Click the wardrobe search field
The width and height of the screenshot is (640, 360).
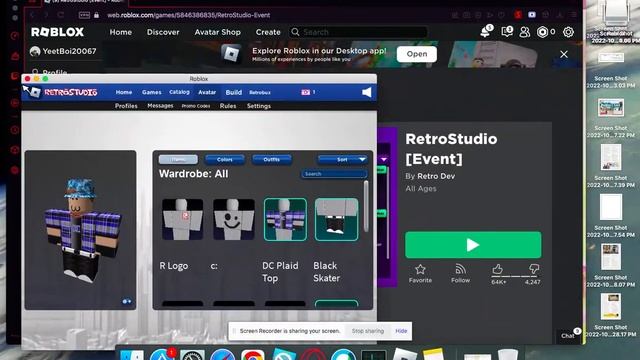pyautogui.click(x=334, y=174)
